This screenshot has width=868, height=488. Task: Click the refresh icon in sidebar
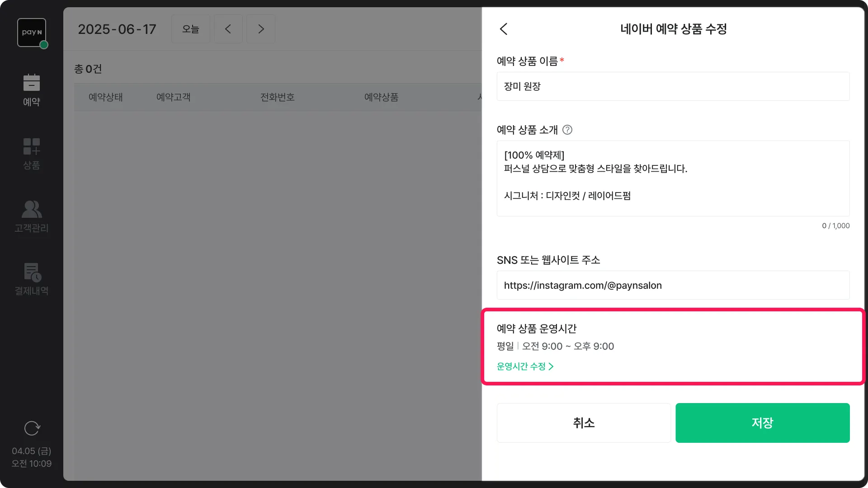[32, 428]
